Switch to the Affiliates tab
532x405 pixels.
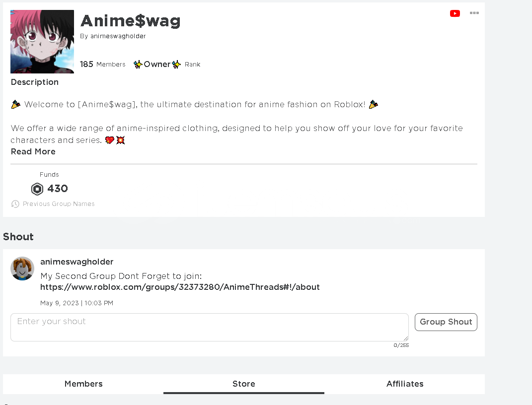coord(404,384)
